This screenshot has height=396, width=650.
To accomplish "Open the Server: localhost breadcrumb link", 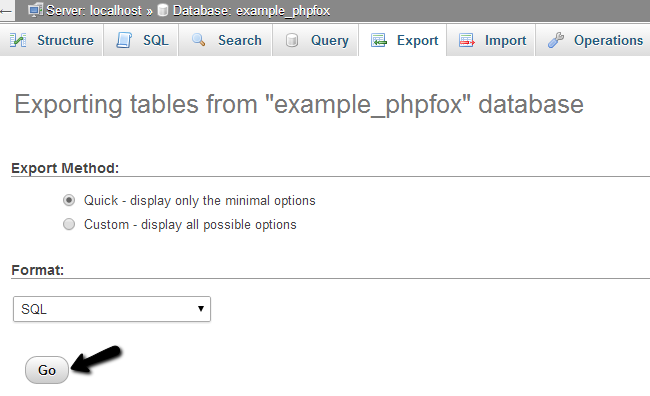I will pyautogui.click(x=94, y=10).
